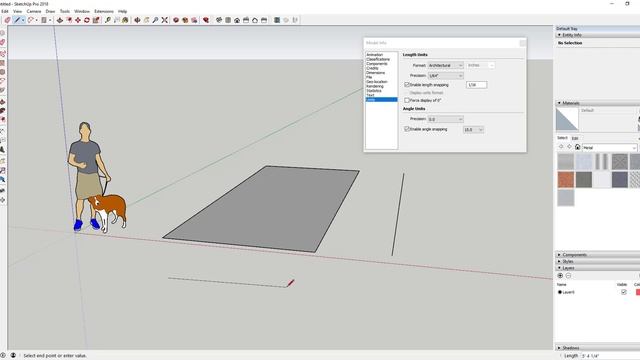Switch to the Edit tab in Materials
Image resolution: width=640 pixels, height=360 pixels.
[x=575, y=138]
